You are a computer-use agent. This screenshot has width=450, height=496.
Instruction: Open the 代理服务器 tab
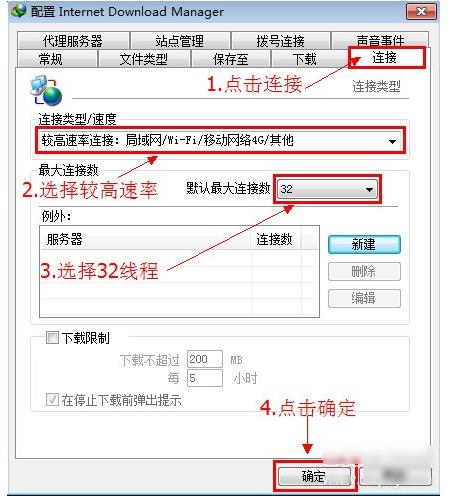click(73, 41)
